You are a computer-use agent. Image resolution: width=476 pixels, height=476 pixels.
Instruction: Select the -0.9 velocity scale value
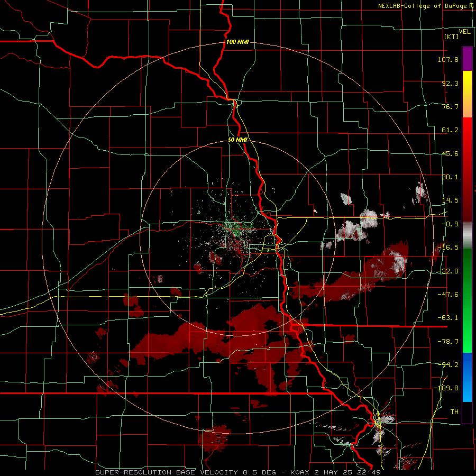tap(450, 224)
